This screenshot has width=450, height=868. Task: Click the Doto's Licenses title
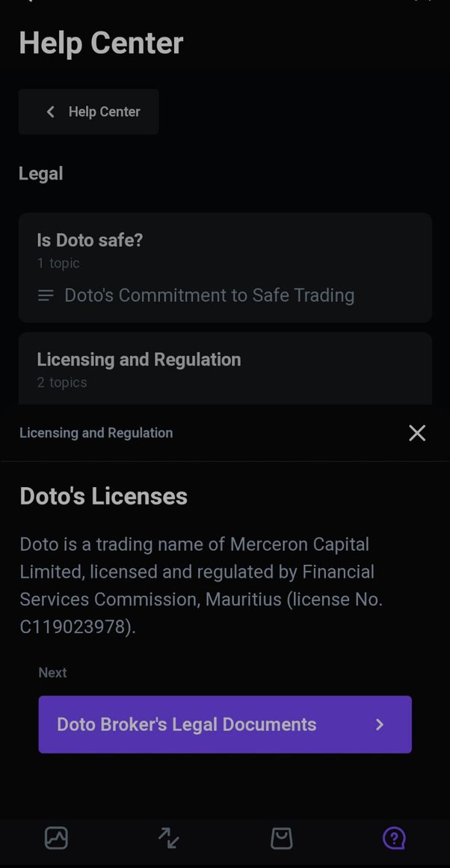click(x=103, y=495)
